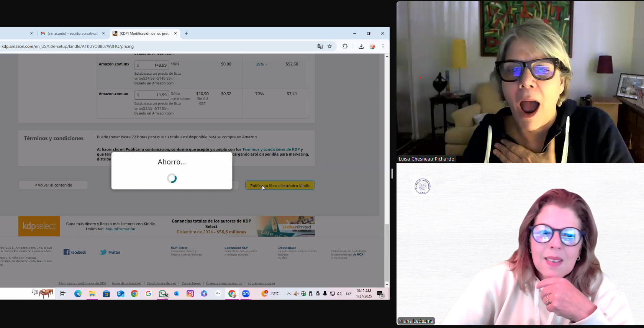Edit the Amazon.com.mx list price field
644x328 pixels.
tap(151, 65)
